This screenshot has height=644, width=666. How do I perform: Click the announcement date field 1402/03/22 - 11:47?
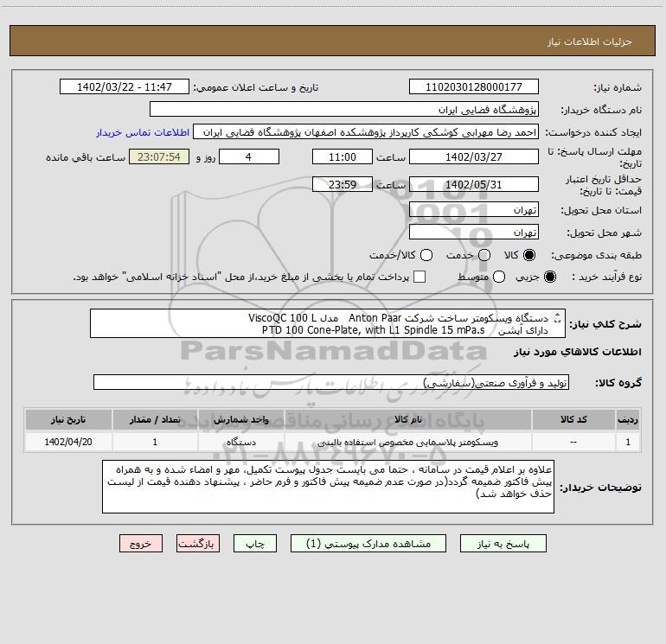pos(125,87)
